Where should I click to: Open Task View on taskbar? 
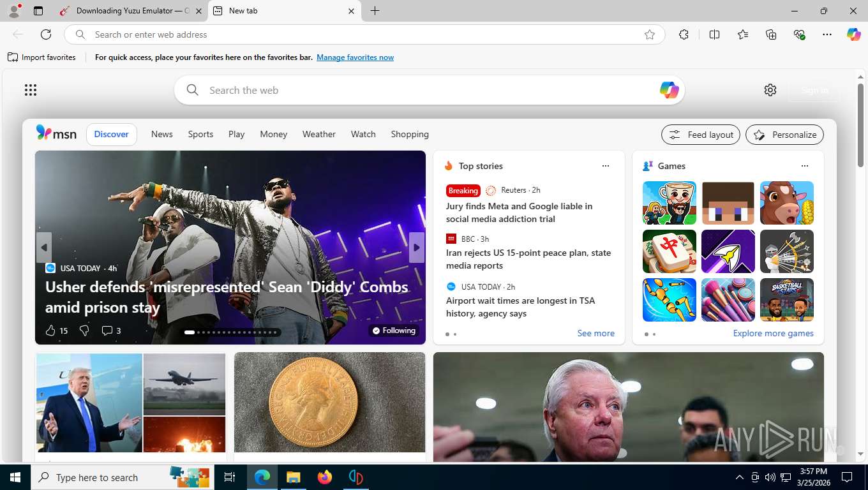pyautogui.click(x=230, y=477)
